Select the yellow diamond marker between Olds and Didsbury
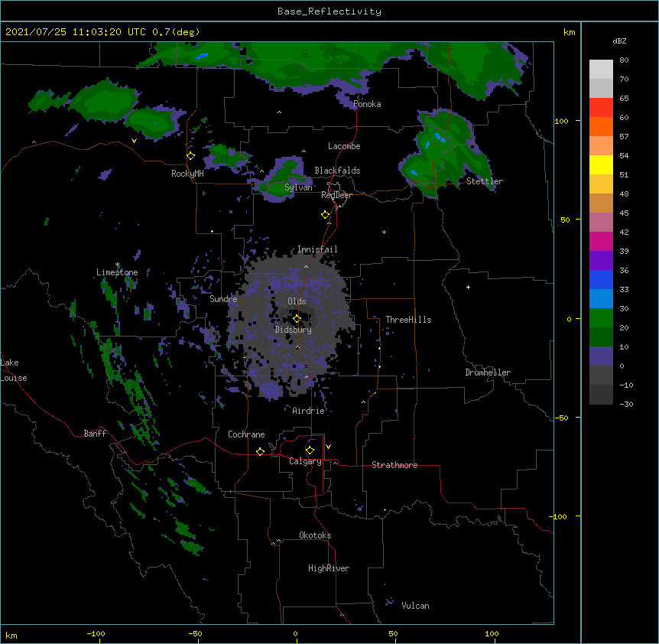Image resolution: width=659 pixels, height=644 pixels. (x=297, y=318)
